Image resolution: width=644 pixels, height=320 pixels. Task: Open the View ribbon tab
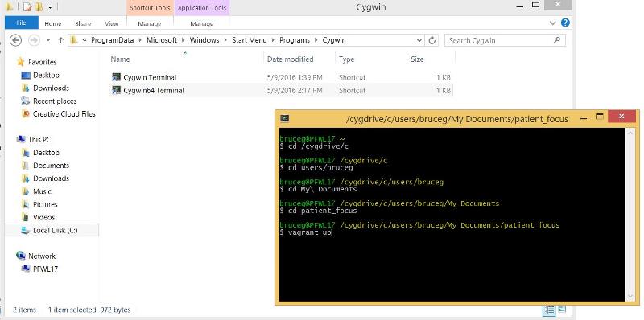tap(111, 24)
